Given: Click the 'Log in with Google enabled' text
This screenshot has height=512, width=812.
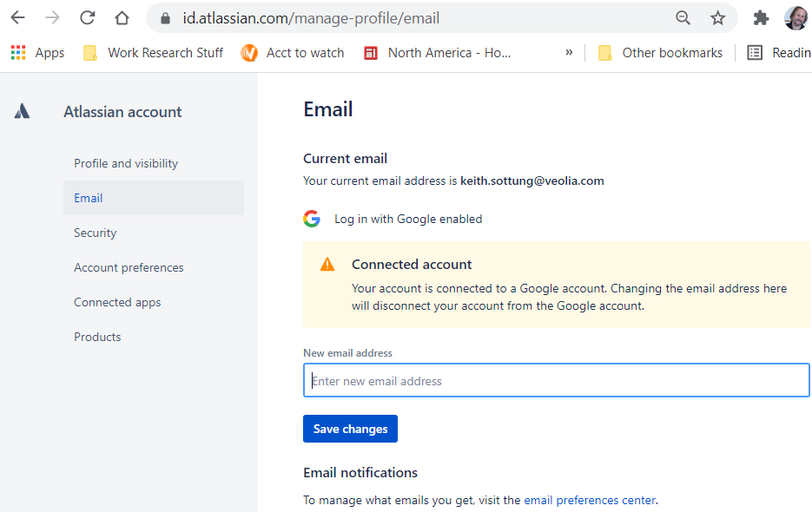Looking at the screenshot, I should (408, 219).
